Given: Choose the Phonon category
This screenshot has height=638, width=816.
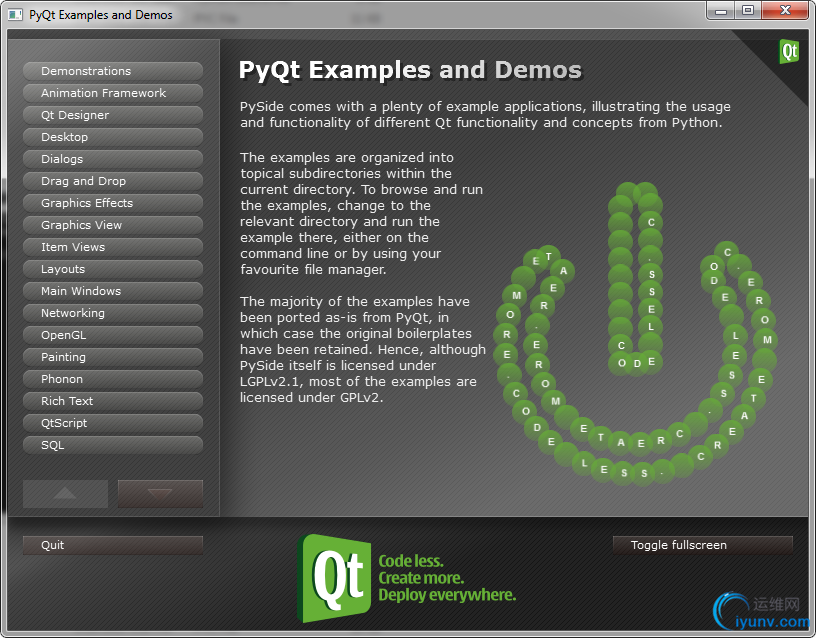Looking at the screenshot, I should 113,379.
